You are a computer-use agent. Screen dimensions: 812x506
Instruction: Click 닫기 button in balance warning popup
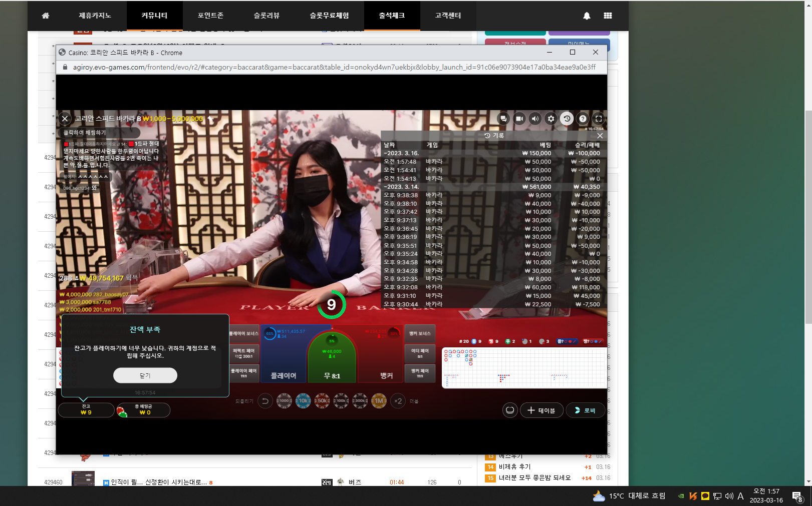pos(145,375)
